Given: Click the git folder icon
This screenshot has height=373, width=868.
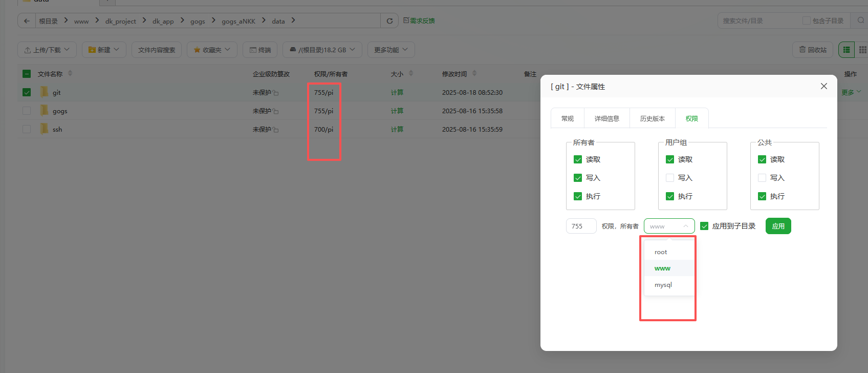Looking at the screenshot, I should tap(44, 92).
